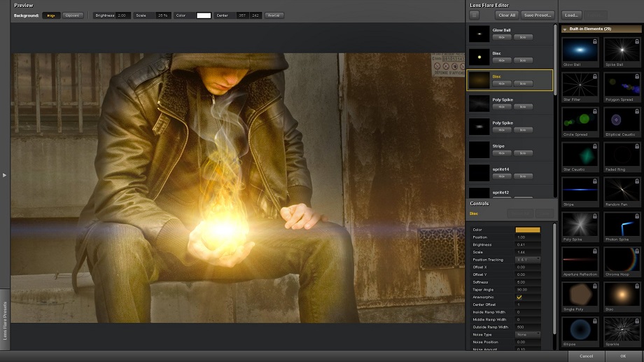Choose the Star Filter element
Image resolution: width=644 pixels, height=362 pixels.
point(579,85)
